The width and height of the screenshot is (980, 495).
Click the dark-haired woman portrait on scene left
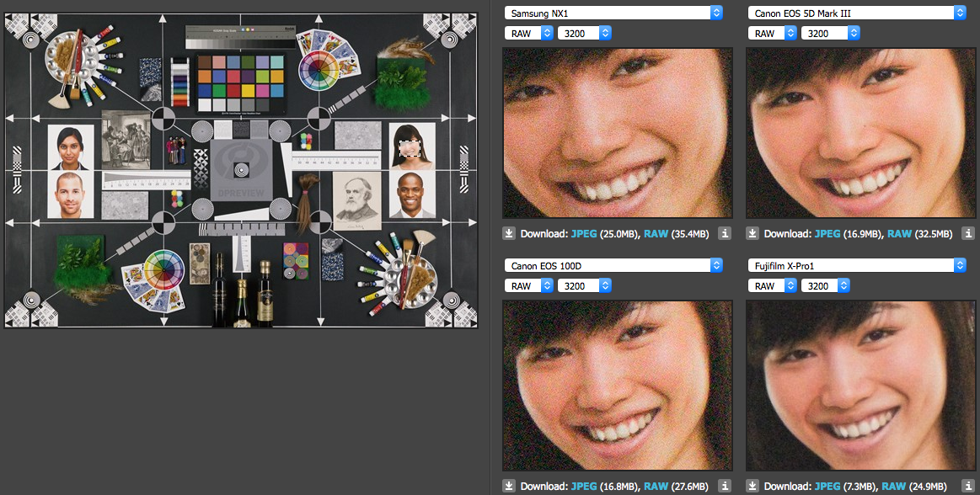(70, 147)
